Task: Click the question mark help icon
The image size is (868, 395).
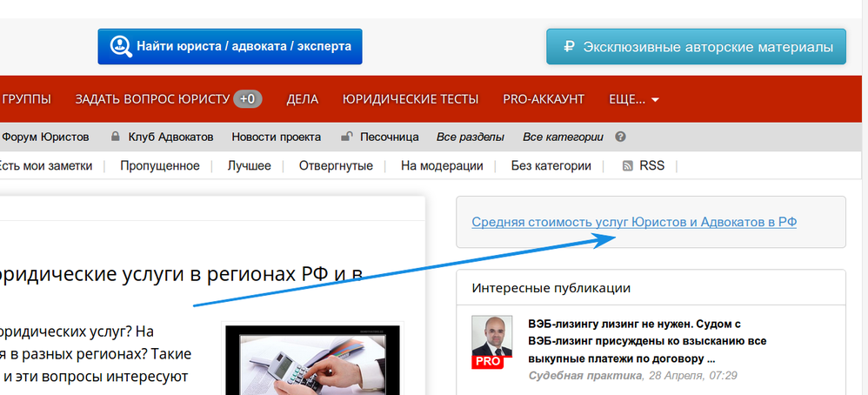Action: [x=620, y=137]
